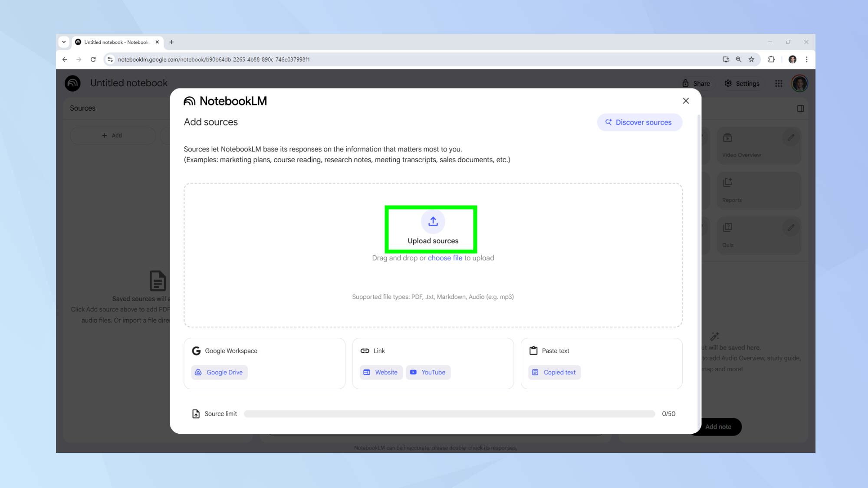Open the Chrome extensions puzzle icon
The height and width of the screenshot is (488, 868).
[x=771, y=59]
